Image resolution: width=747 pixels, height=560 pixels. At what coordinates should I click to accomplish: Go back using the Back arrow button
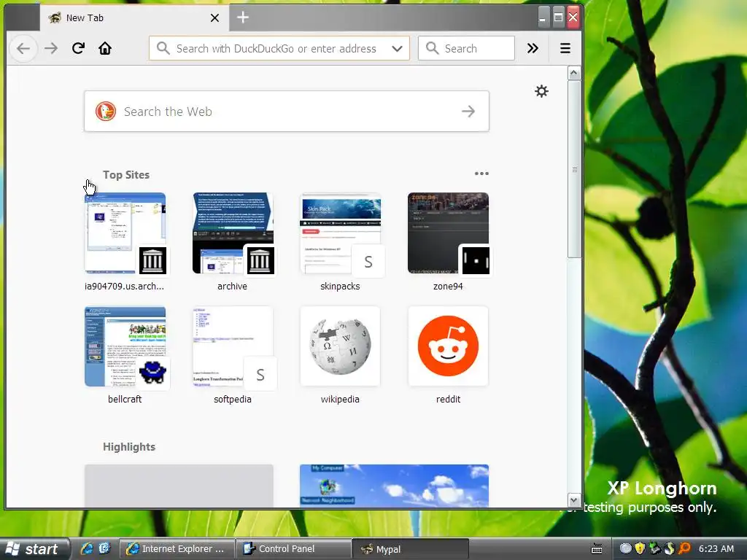coord(23,48)
